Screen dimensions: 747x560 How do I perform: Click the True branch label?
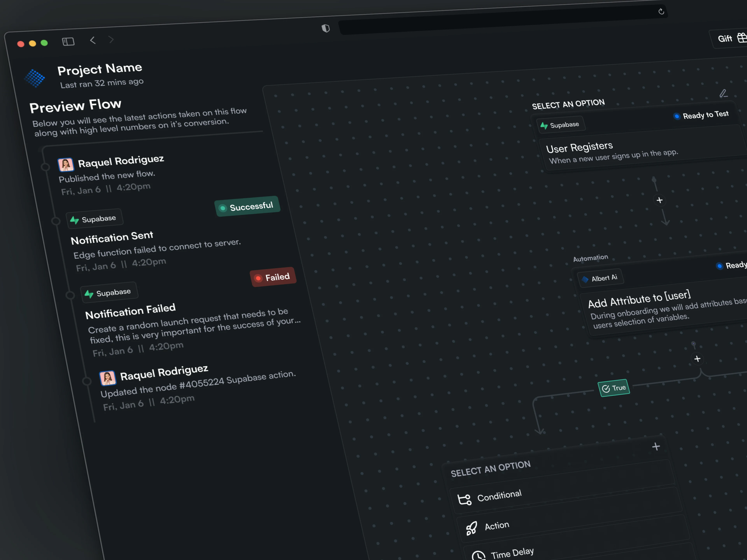614,388
